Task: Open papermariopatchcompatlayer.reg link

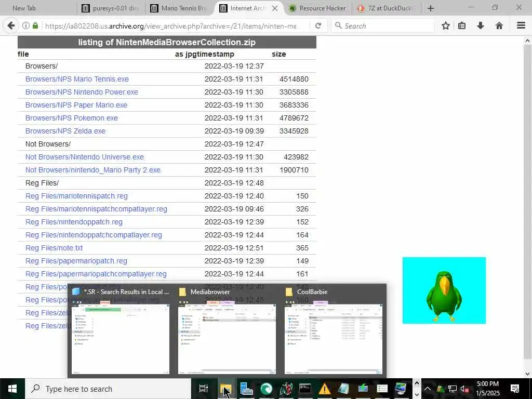Action: [x=96, y=274]
